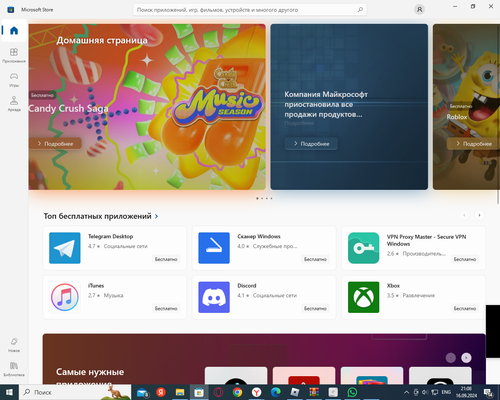Open the Candy Crush Saga banner image
500x400 pixels.
coord(147,107)
